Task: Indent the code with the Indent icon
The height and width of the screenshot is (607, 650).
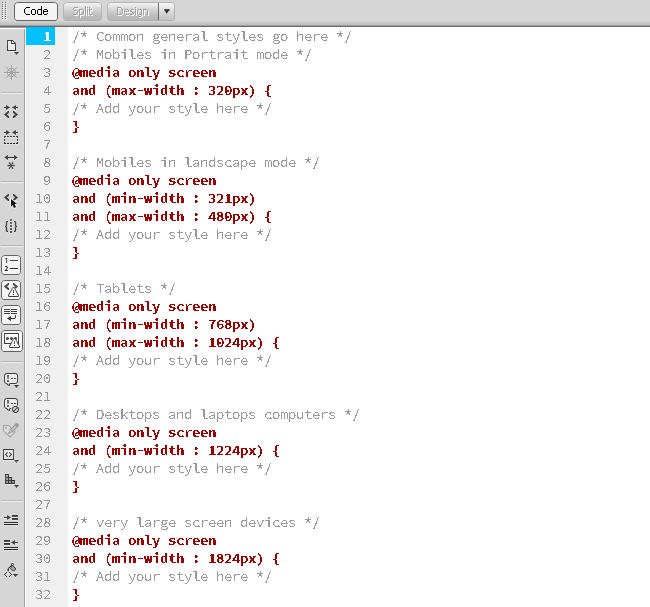Action: (12, 519)
